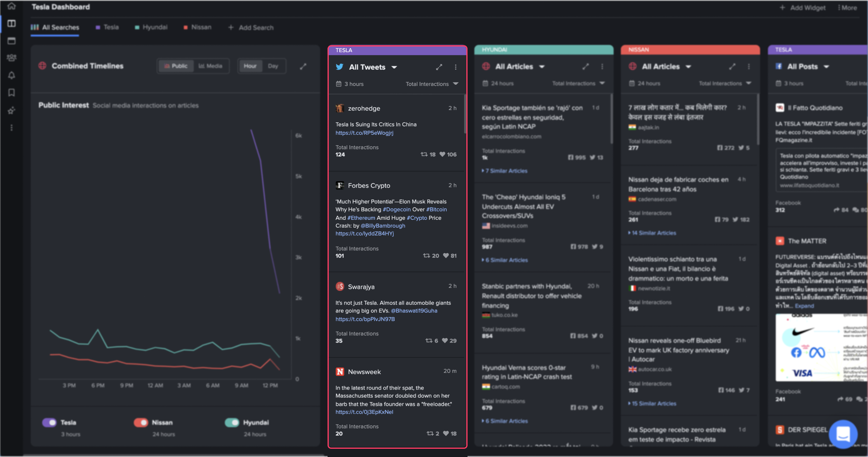Click the Facebook icon beside All Posts
Screen dimensions: 868x457
tap(779, 66)
